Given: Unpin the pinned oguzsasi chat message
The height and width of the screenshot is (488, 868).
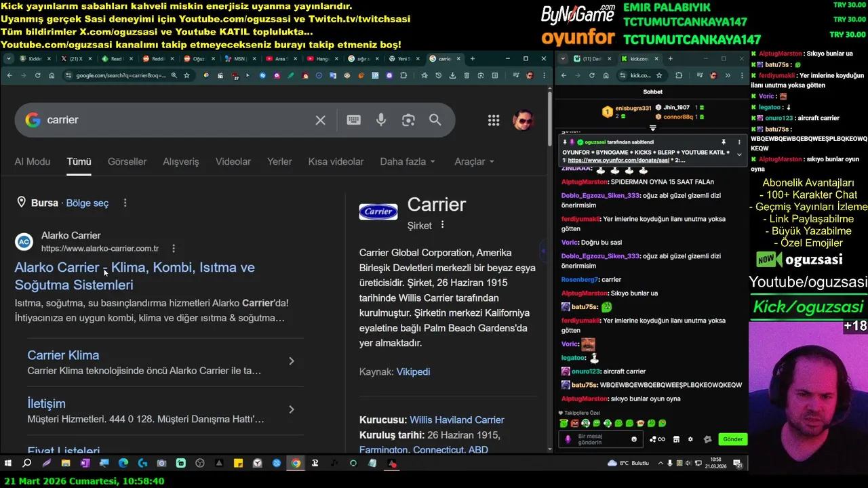Looking at the screenshot, I should pyautogui.click(x=724, y=142).
